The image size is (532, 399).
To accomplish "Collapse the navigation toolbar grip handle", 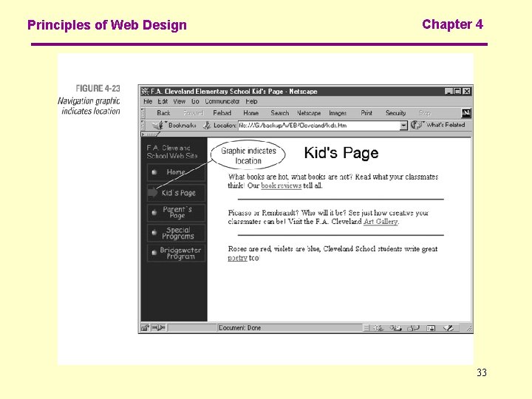I will click(x=143, y=113).
